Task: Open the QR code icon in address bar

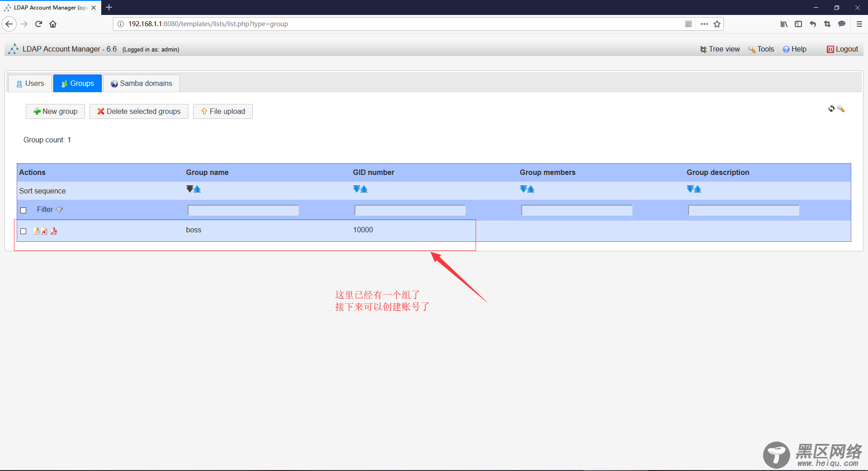Action: 689,24
